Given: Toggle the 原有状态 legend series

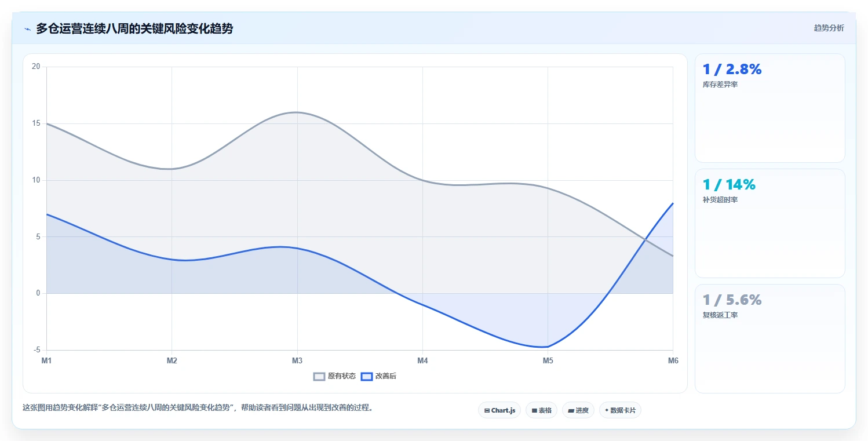Looking at the screenshot, I should point(334,376).
